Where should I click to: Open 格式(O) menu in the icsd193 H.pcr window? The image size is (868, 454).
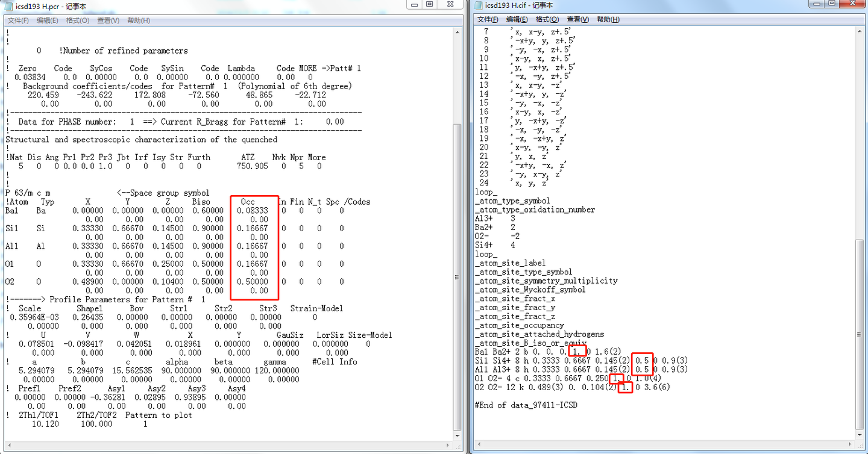point(78,20)
